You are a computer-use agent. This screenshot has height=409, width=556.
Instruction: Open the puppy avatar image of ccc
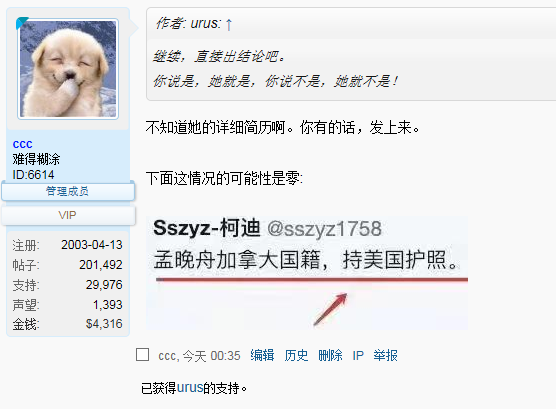[x=68, y=69]
